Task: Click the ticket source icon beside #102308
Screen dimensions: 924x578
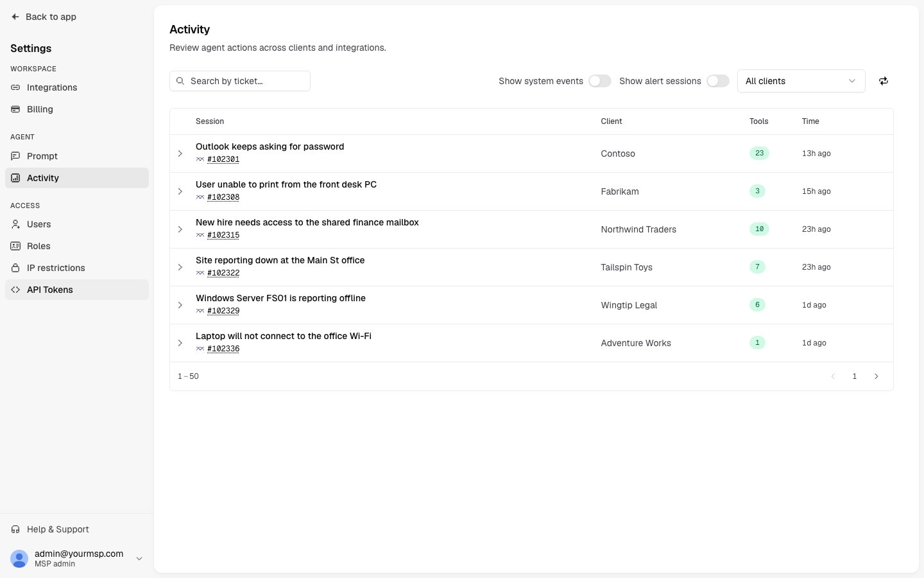Action: point(200,197)
